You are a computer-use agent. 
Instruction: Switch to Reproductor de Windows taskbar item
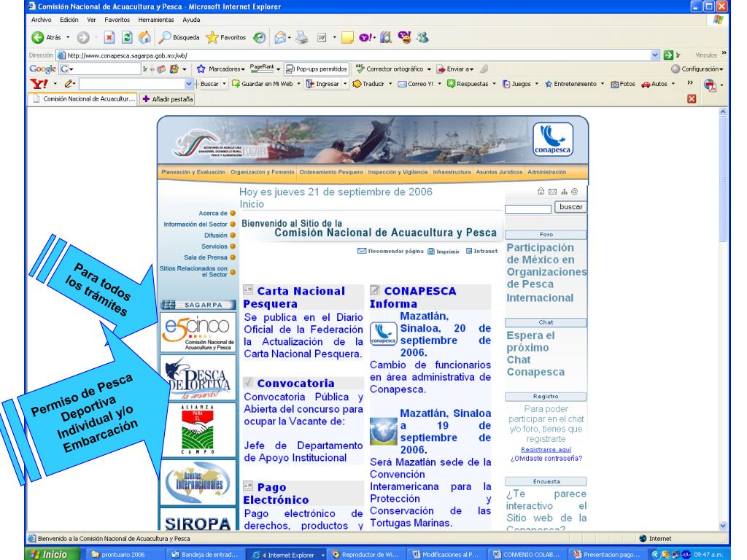pyautogui.click(x=366, y=555)
